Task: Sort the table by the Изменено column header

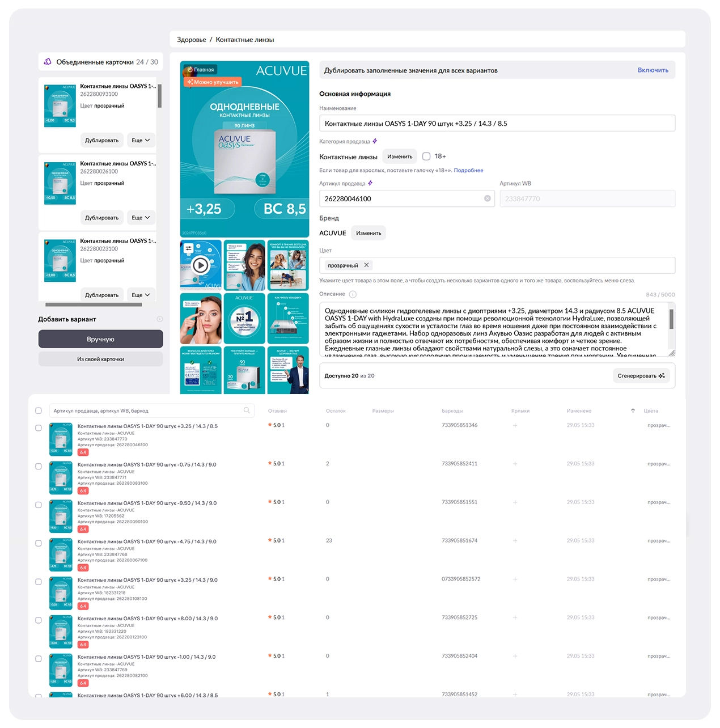Action: click(579, 410)
